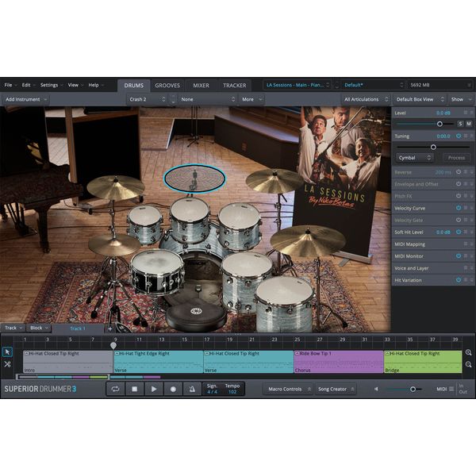
Task: Open the None selector dropdown
Action: [208, 99]
